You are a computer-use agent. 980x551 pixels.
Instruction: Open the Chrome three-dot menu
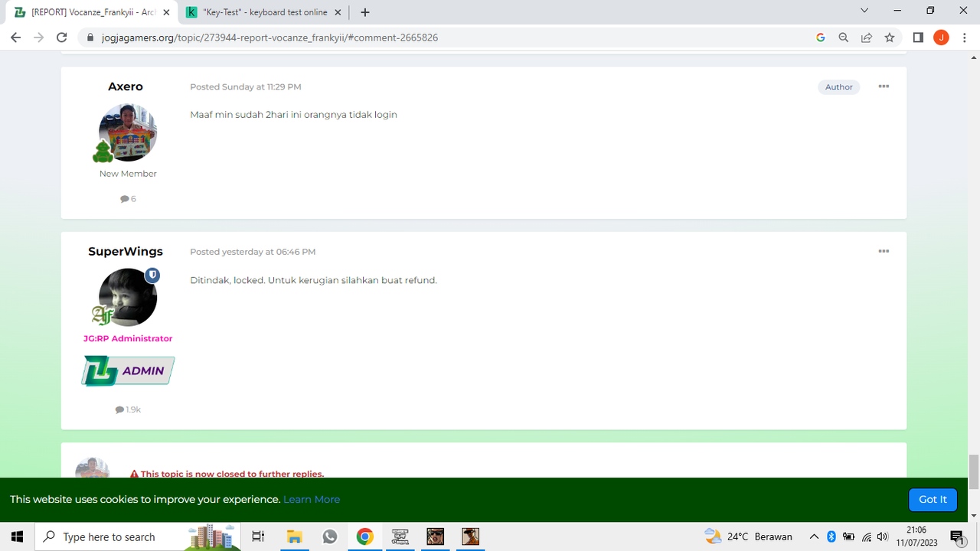(x=964, y=37)
